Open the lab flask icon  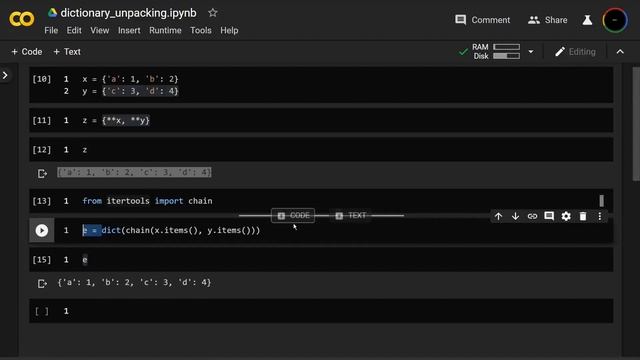[587, 20]
